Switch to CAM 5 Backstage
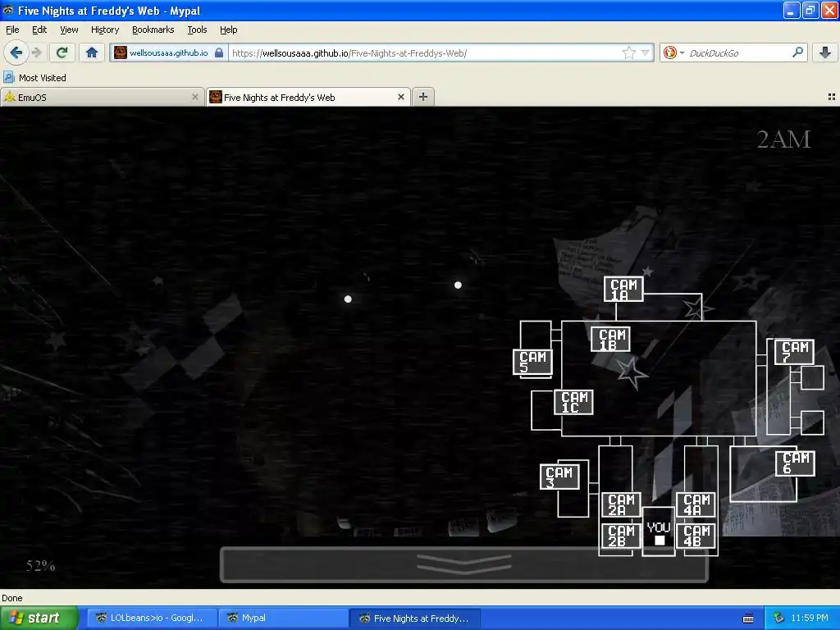This screenshot has height=630, width=840. (x=532, y=362)
